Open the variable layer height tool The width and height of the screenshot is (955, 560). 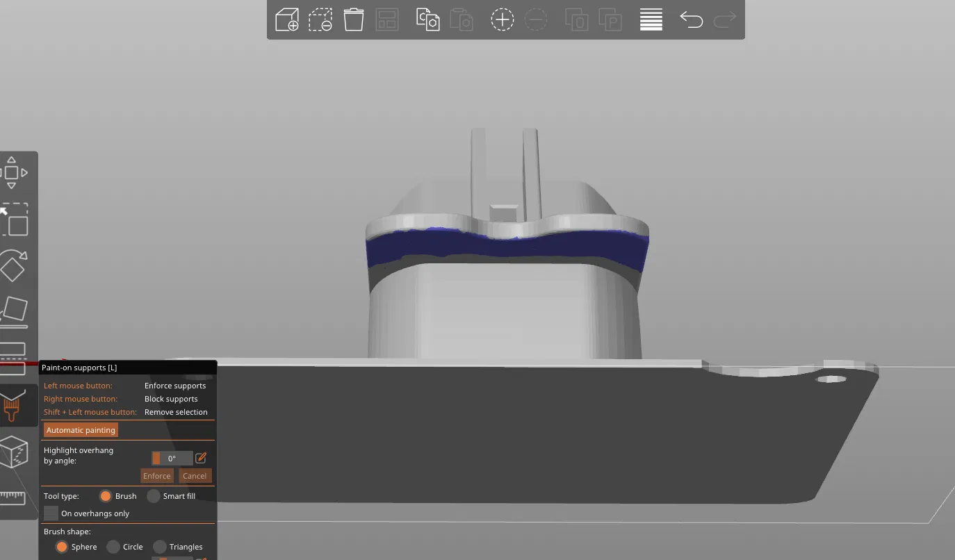pos(651,19)
